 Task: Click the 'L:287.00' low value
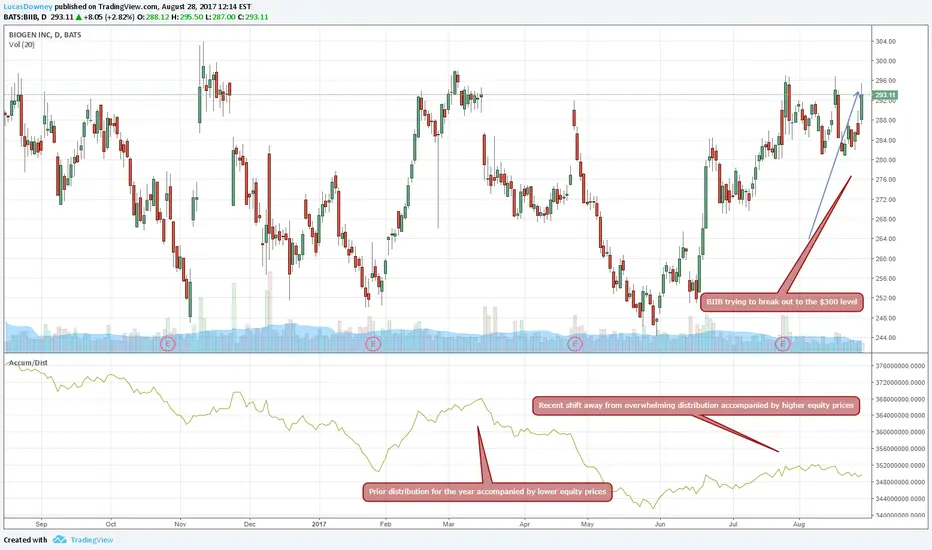click(219, 17)
